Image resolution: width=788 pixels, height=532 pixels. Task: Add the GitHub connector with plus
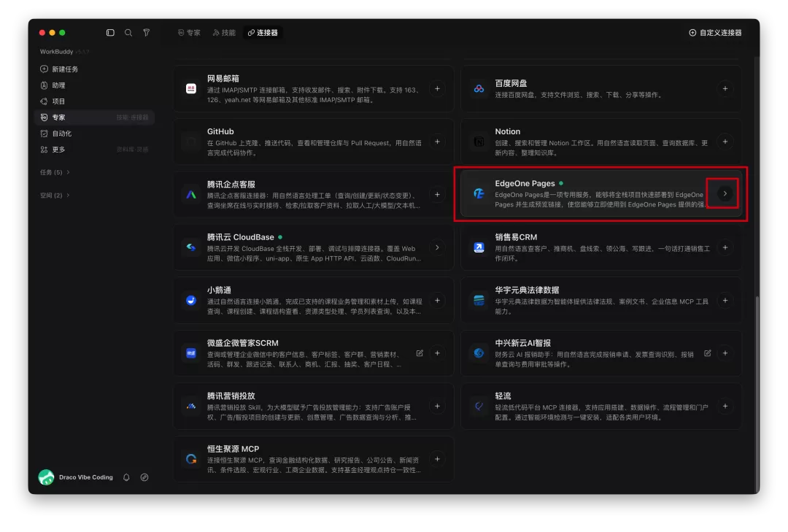coord(437,142)
